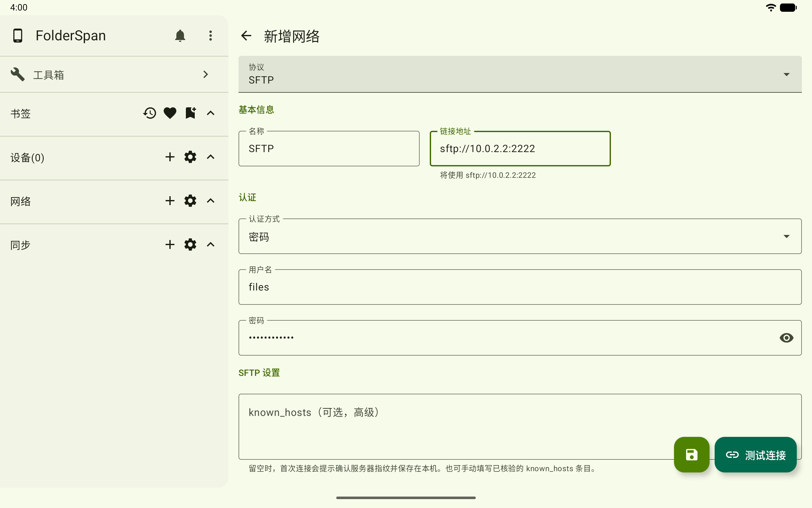The height and width of the screenshot is (508, 812).
Task: Select the 网络 section label
Action: pyautogui.click(x=21, y=201)
